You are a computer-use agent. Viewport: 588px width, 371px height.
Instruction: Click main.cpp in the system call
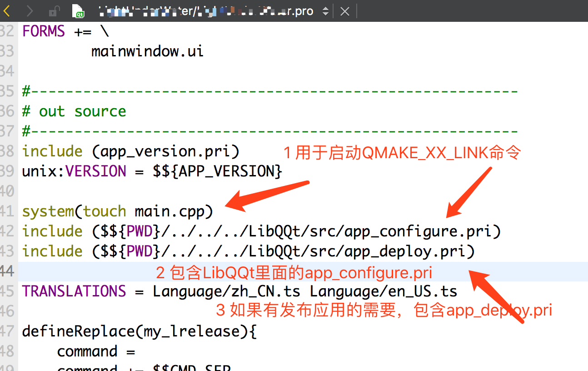point(169,211)
